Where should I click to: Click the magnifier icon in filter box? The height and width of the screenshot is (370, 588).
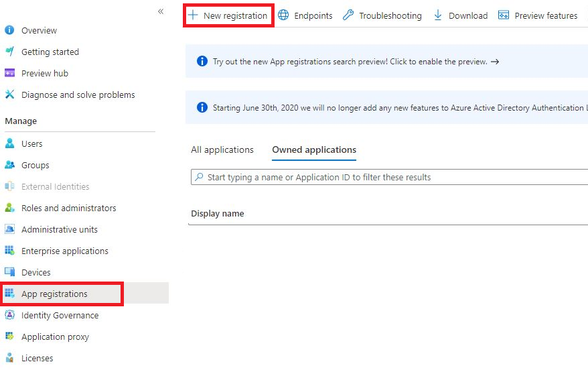point(199,176)
